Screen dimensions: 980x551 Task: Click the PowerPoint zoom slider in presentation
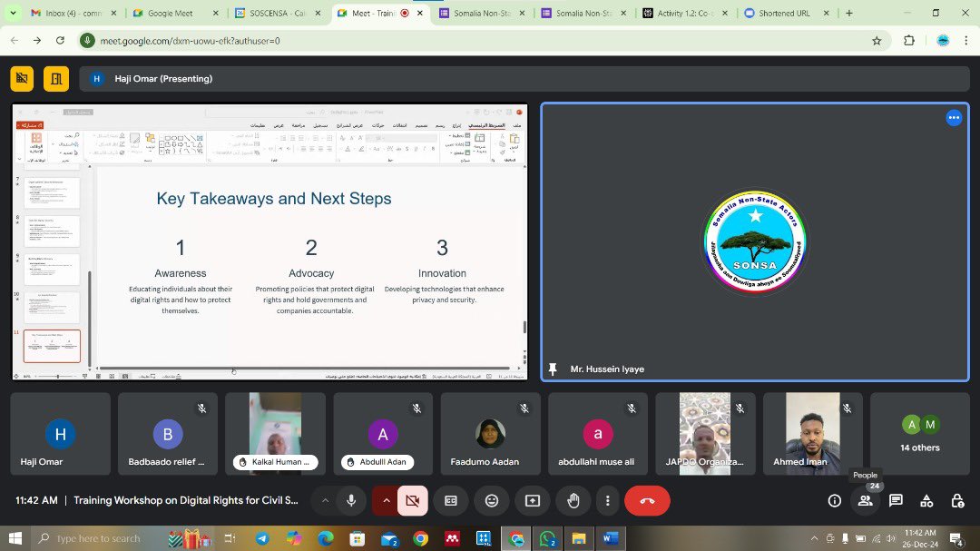click(x=57, y=377)
